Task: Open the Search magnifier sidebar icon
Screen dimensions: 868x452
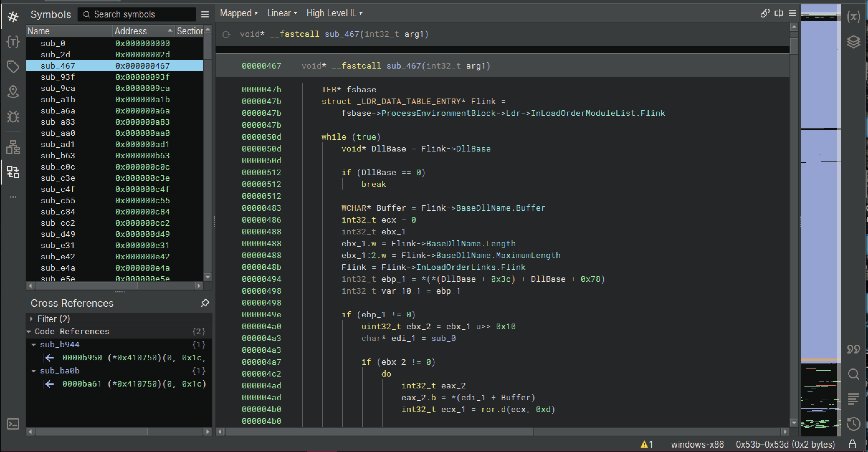Action: point(853,374)
